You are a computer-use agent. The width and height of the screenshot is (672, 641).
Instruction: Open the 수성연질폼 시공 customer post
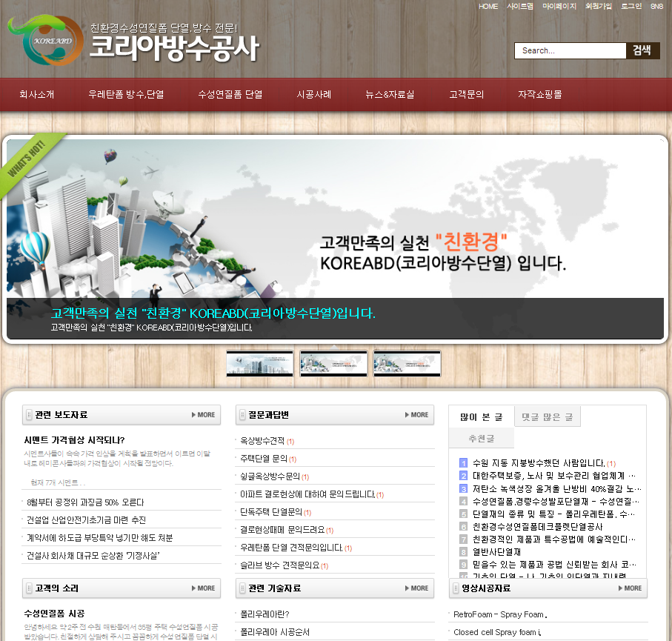point(54,614)
